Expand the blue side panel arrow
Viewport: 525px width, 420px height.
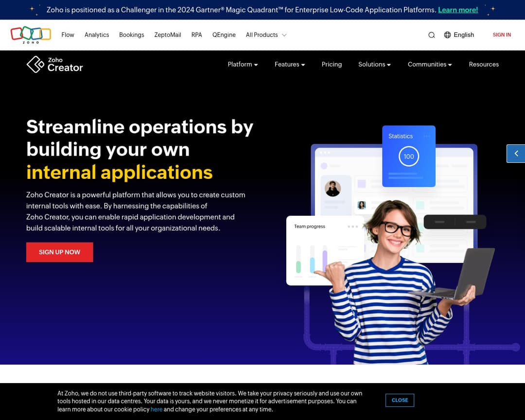pyautogui.click(x=516, y=154)
